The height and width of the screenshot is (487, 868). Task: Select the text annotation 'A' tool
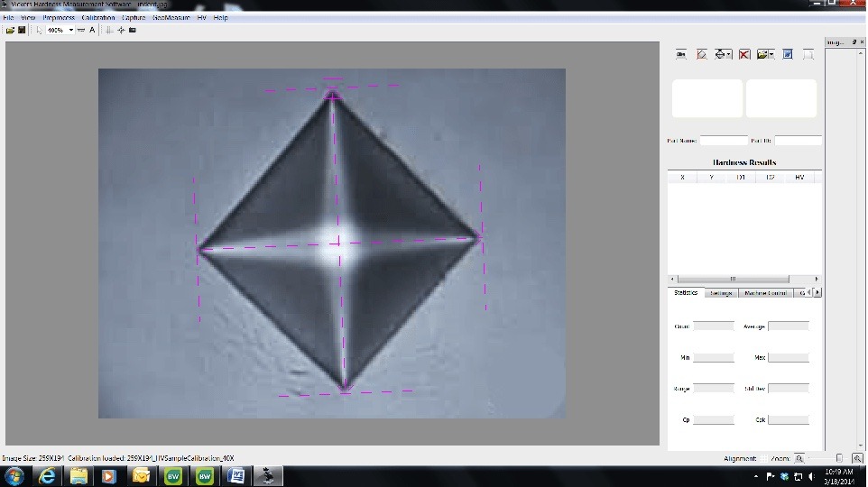pyautogui.click(x=92, y=30)
